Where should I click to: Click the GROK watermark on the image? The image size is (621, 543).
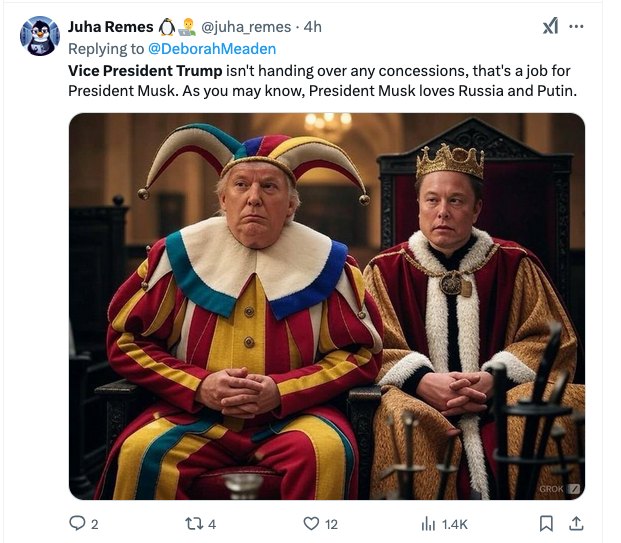(x=556, y=487)
